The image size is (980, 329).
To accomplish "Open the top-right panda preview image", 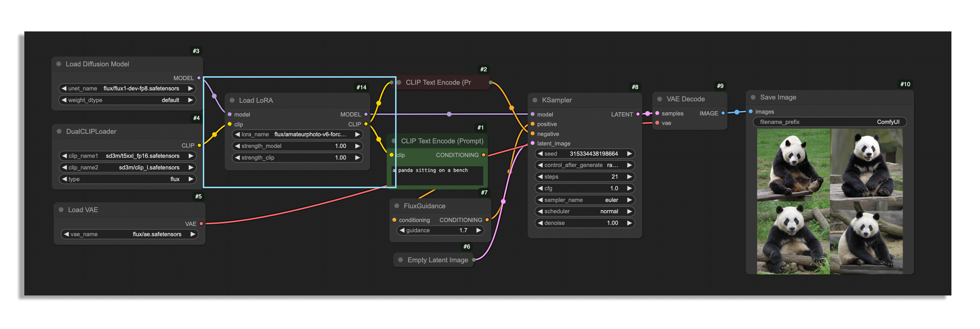I will click(x=866, y=164).
